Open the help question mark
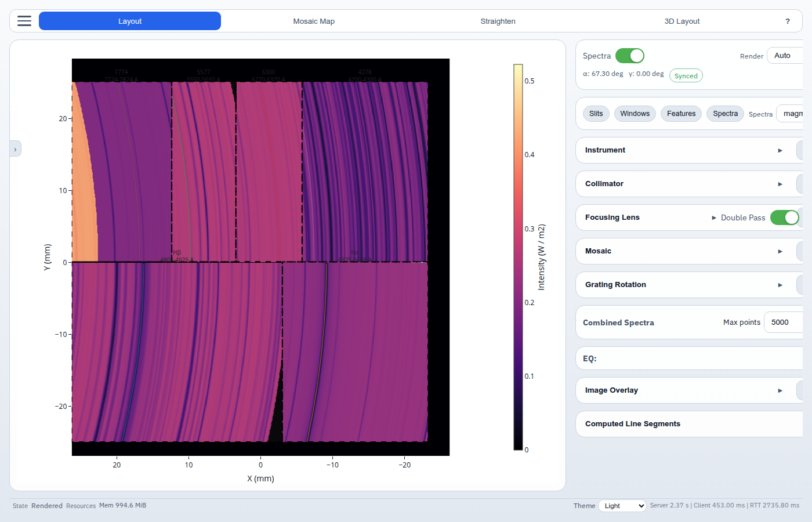Viewport: 812px width, 522px height. 787,21
